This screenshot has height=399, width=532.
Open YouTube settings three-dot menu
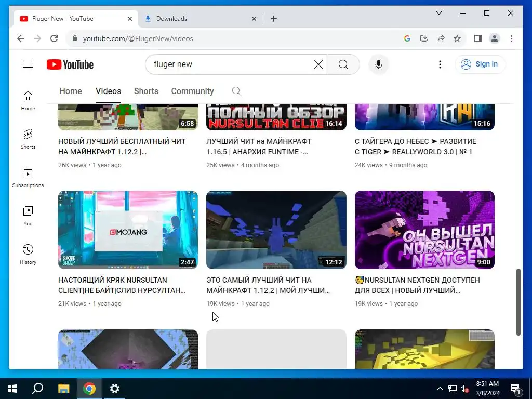[440, 64]
